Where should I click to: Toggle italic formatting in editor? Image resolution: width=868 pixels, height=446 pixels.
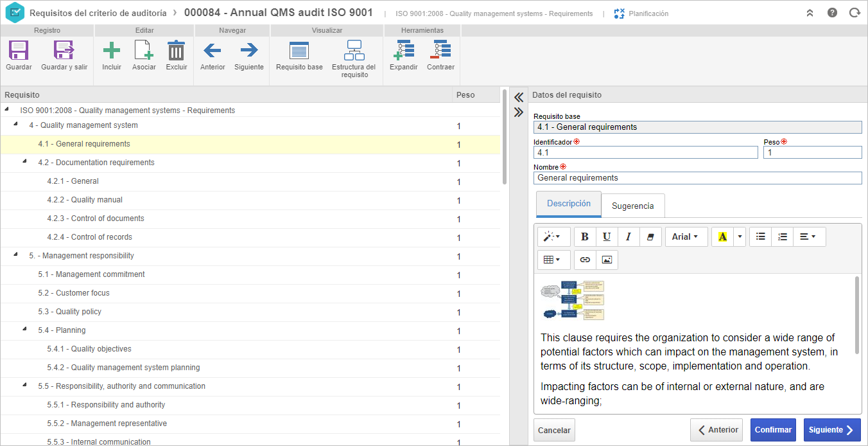tap(629, 236)
